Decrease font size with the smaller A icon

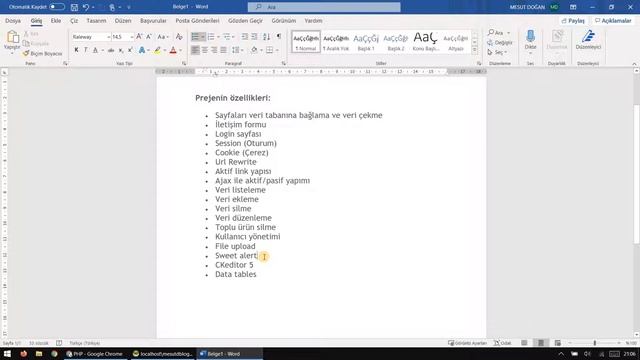coord(149,37)
